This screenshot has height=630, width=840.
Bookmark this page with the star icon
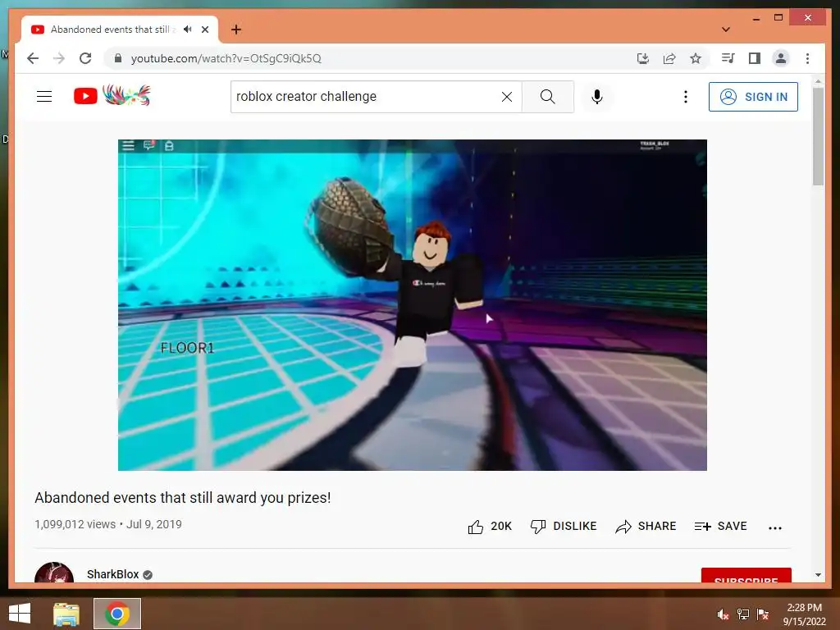696,58
